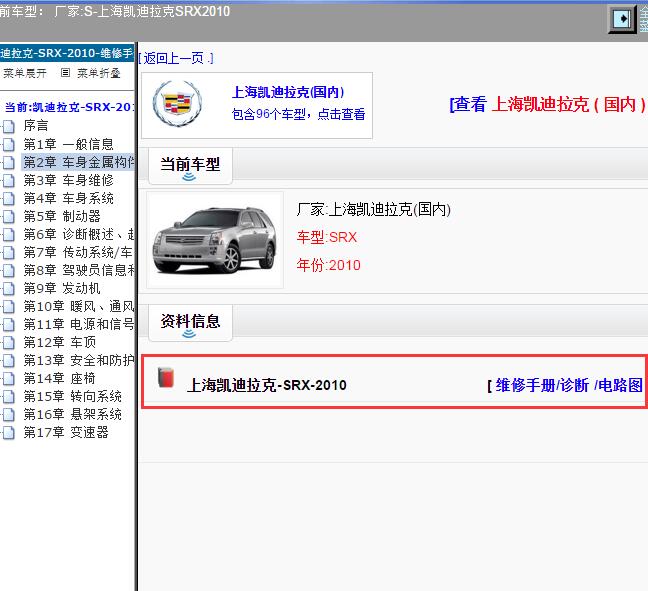Click the Cadillac logo image
The width and height of the screenshot is (648, 591).
click(x=177, y=103)
